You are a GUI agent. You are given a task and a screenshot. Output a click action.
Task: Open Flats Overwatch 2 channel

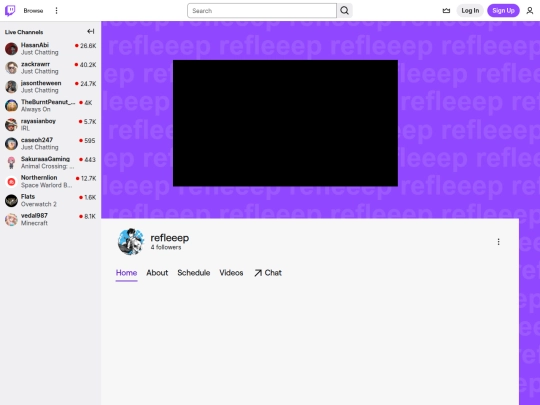[x=51, y=200]
